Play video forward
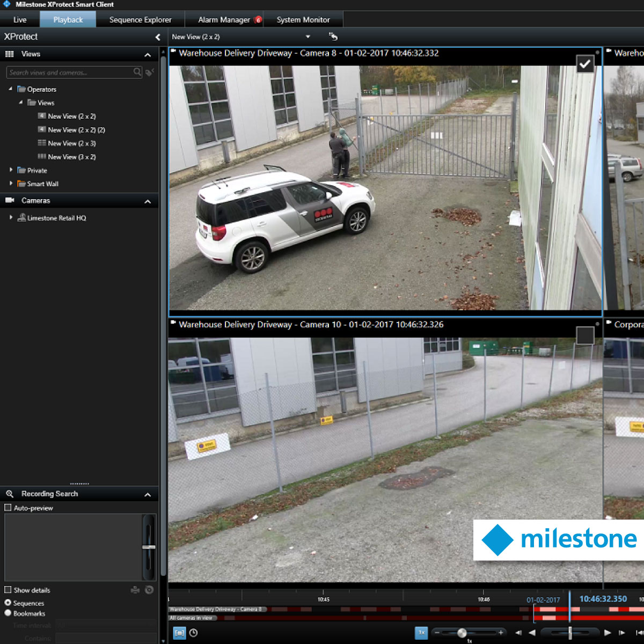Viewport: 644px width, 644px height. [x=608, y=633]
